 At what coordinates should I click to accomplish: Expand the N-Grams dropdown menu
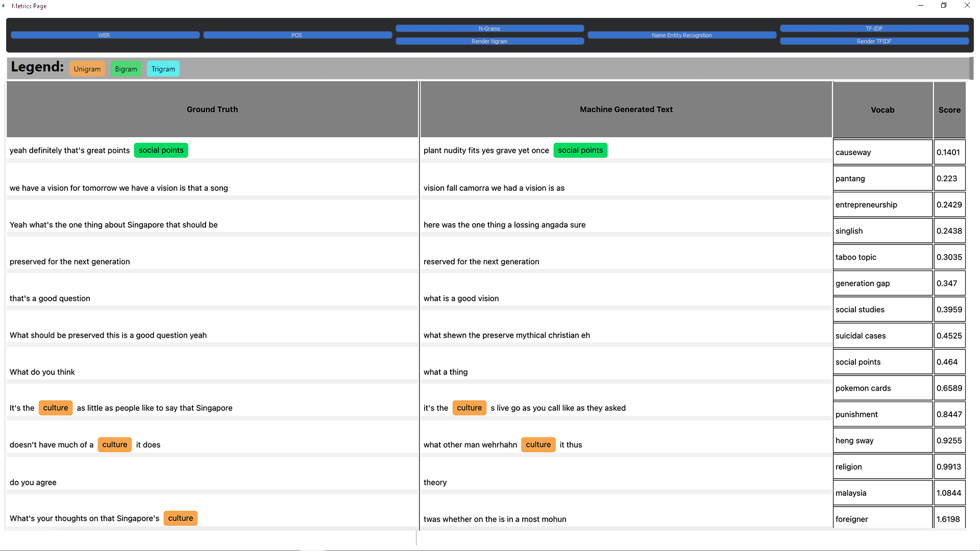click(489, 28)
